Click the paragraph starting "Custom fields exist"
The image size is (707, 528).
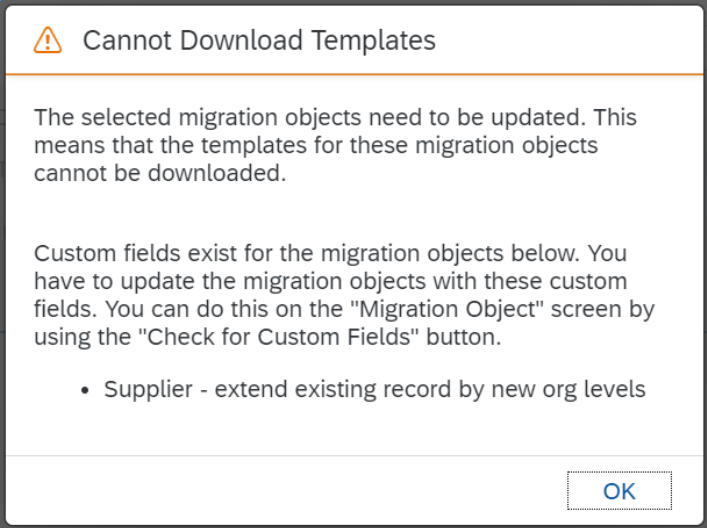344,295
